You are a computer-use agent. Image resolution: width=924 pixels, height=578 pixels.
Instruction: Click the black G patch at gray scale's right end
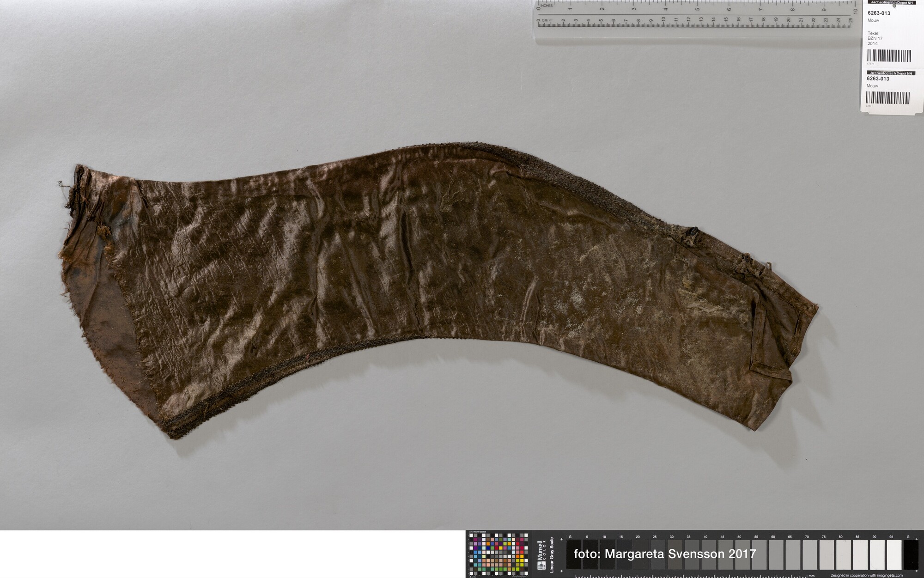coord(911,554)
